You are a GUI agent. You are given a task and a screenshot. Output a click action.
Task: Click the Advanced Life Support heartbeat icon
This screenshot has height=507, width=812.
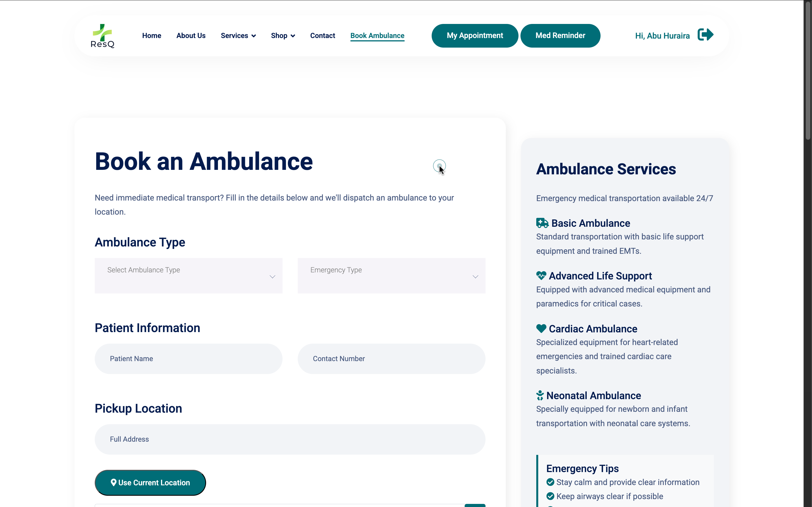[x=541, y=276]
